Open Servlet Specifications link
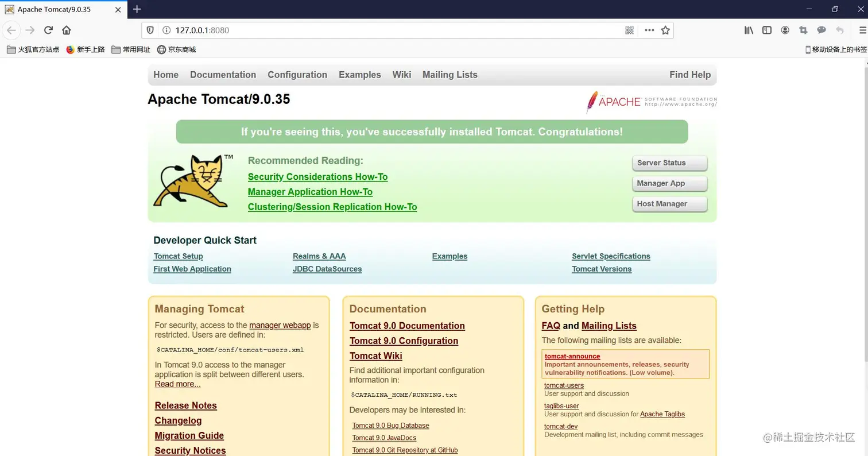The width and height of the screenshot is (868, 456). click(611, 256)
